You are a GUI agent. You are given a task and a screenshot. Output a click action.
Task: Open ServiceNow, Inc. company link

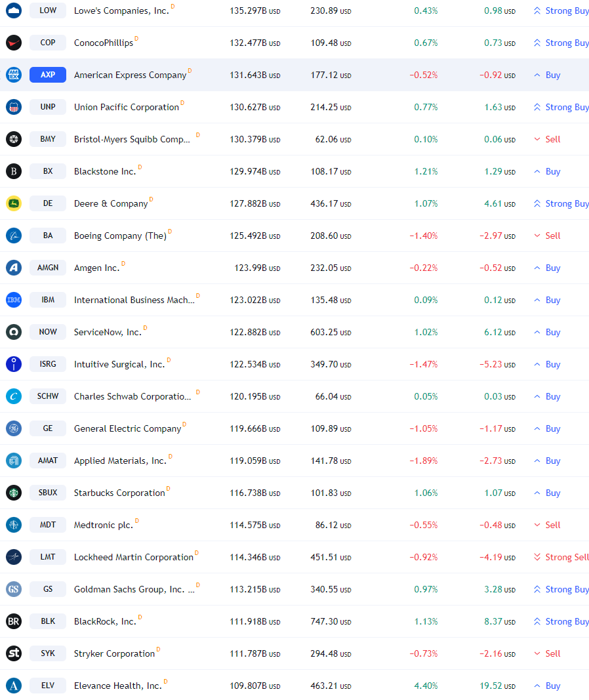(108, 332)
